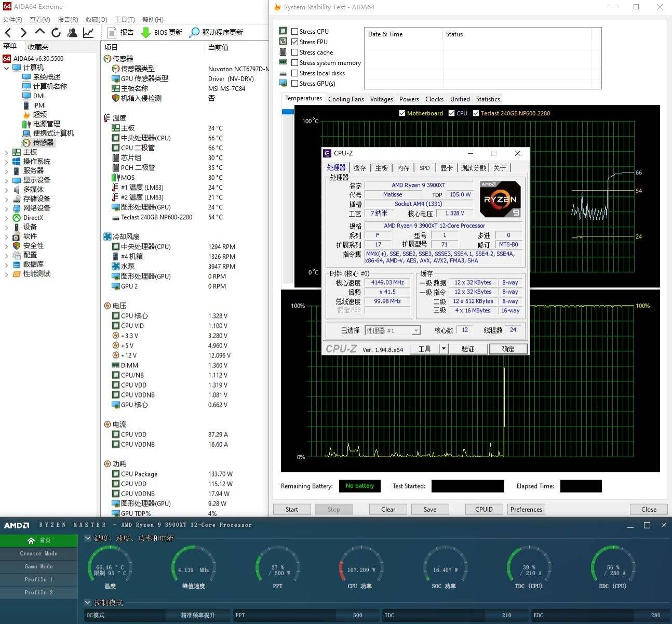672x624 pixels.
Task: Select Game Mode profile in Ryzen Master
Action: tap(39, 566)
